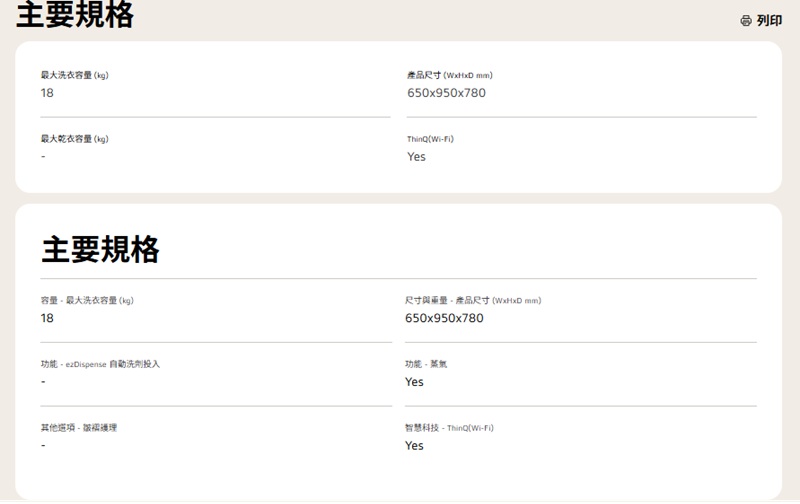Select the summary card 產品尺寸 (WxHxD mm) label
Image resolution: width=800 pixels, height=504 pixels.
coord(450,75)
